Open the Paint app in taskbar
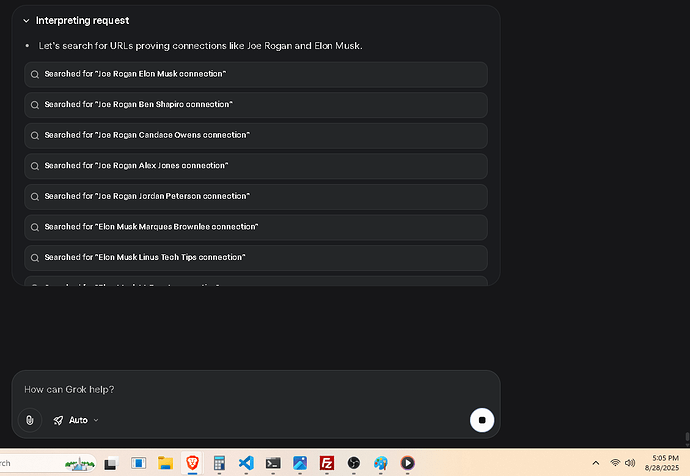Viewport: 690px width, 476px height. click(381, 463)
